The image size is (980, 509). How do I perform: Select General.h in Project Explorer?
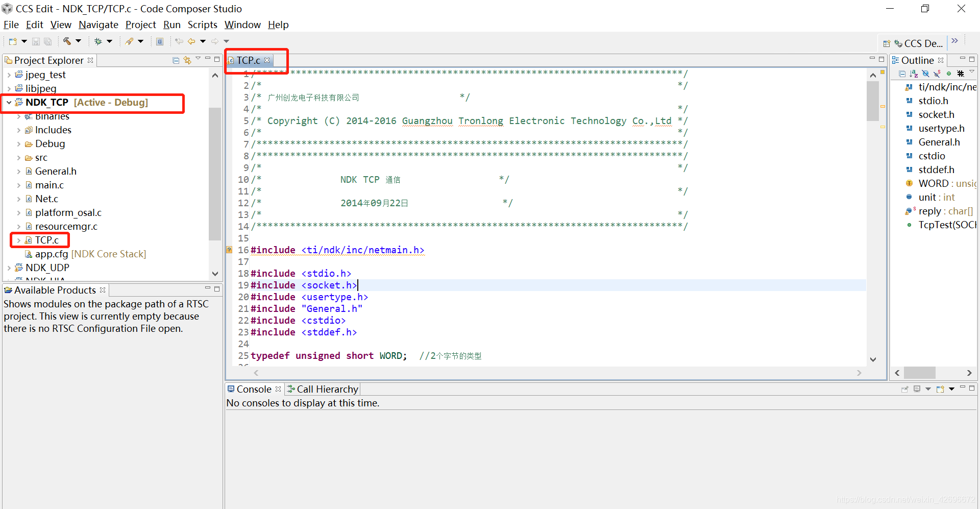click(56, 172)
